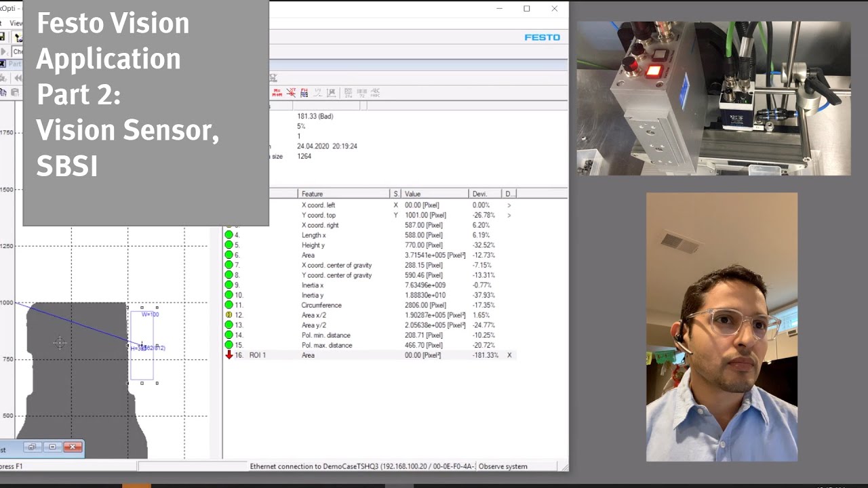Click the date 24.04.2020 20:19:24

[x=327, y=146]
